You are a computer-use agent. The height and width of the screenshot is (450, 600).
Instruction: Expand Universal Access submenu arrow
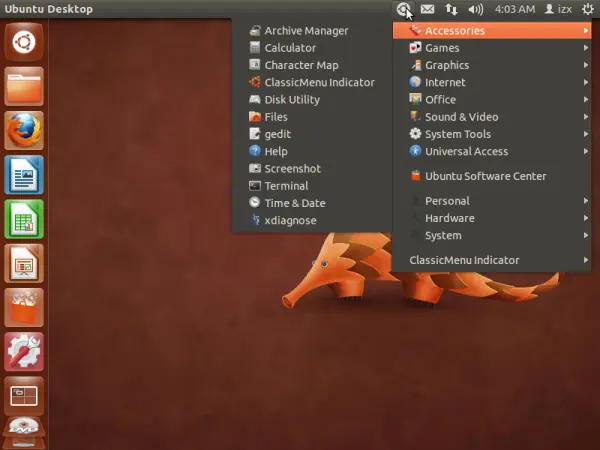click(585, 151)
